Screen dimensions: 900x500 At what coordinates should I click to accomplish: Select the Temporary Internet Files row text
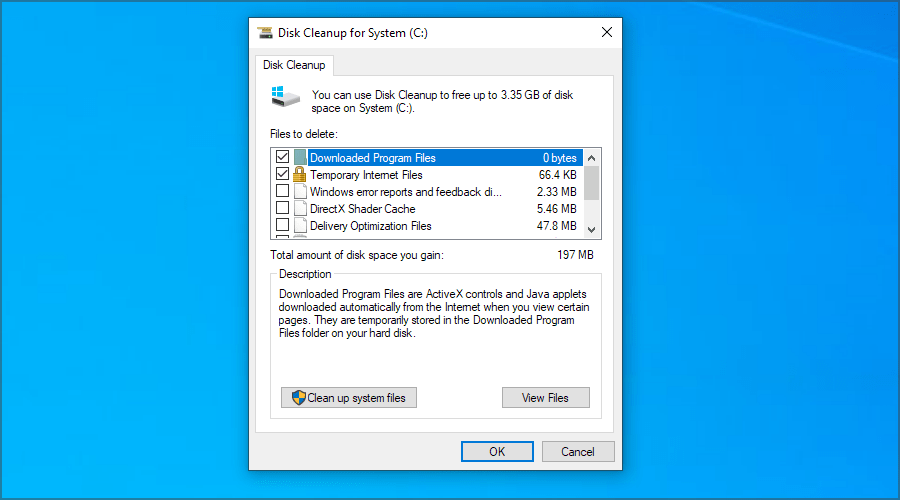[x=366, y=175]
